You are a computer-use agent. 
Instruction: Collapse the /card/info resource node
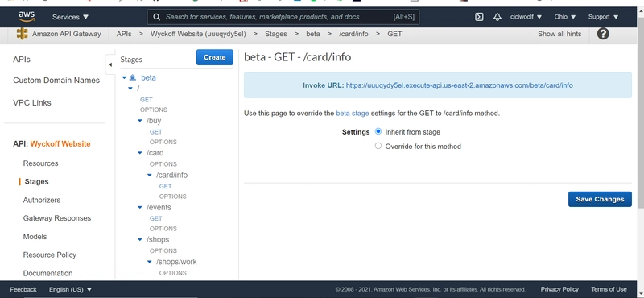point(150,175)
